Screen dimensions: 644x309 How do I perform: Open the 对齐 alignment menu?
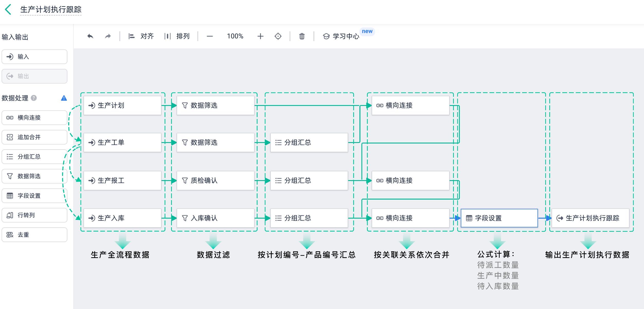[141, 36]
